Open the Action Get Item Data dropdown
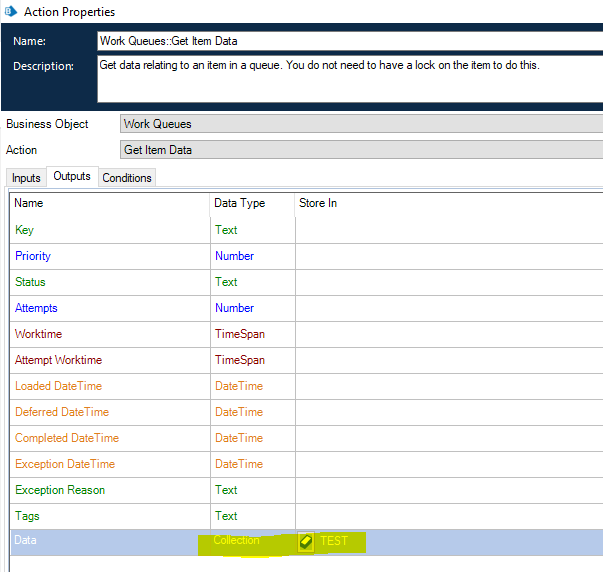The image size is (603, 572). [x=361, y=150]
